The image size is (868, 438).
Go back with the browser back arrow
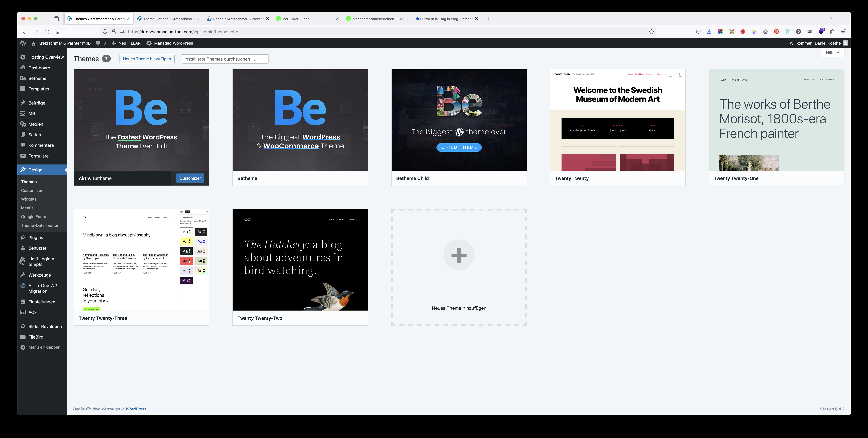coord(25,32)
